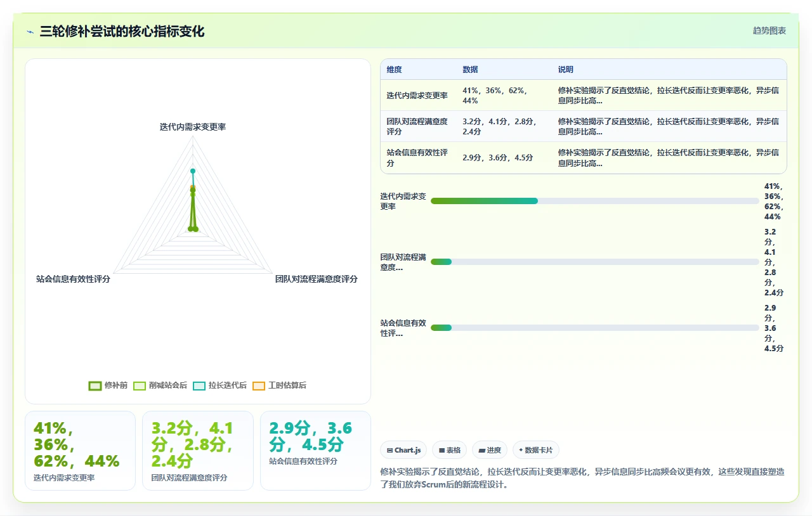
Task: Select table cell 站会信息有效性评分
Action: 417,158
